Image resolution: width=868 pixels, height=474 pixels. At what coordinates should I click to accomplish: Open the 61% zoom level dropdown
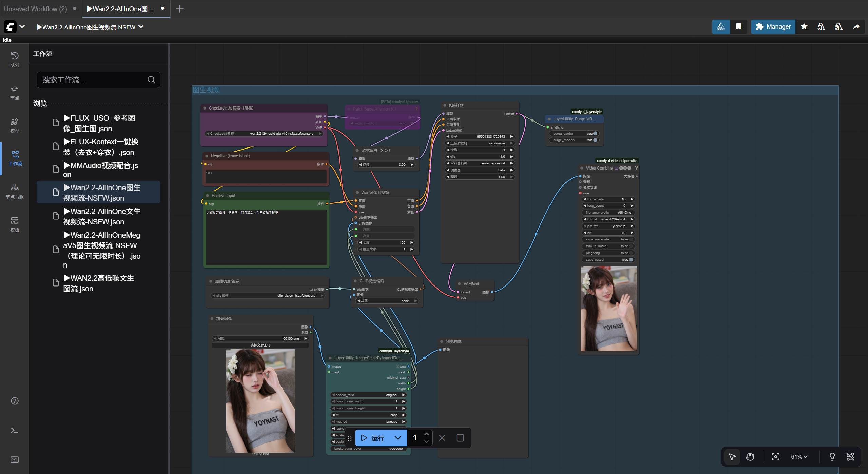[799, 457]
